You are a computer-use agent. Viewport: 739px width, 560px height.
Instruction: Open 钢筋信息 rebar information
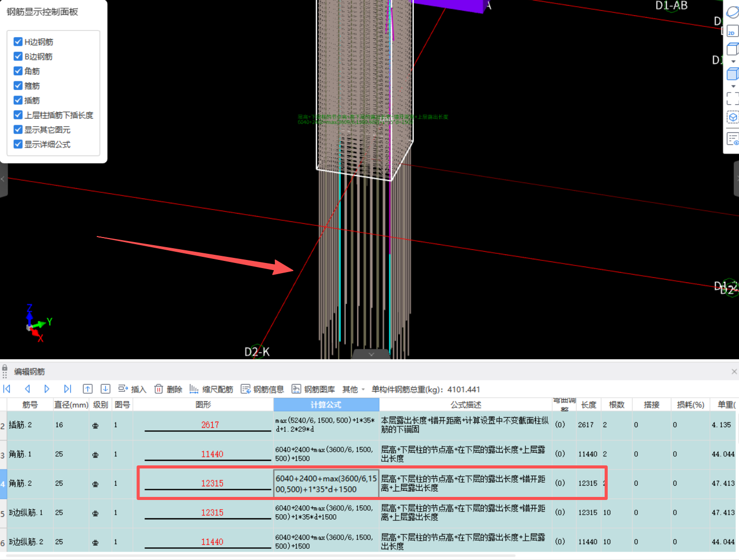[x=262, y=389]
